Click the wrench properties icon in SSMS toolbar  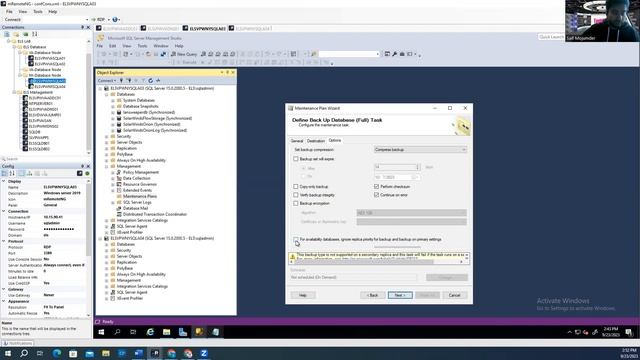[x=395, y=54]
